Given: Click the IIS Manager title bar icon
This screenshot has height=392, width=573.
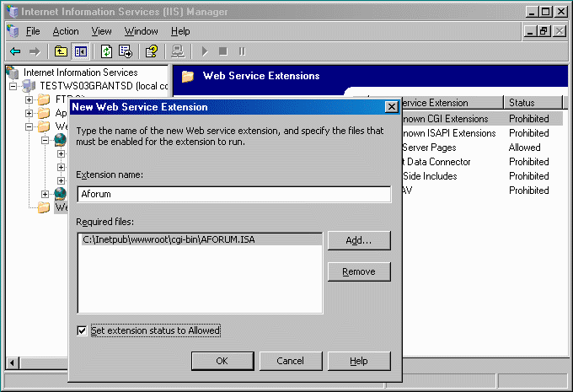Looking at the screenshot, I should coord(13,12).
